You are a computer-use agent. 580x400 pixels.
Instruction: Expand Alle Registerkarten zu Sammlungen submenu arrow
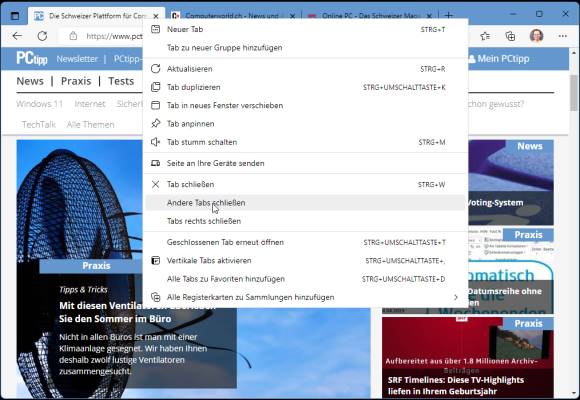pos(456,297)
